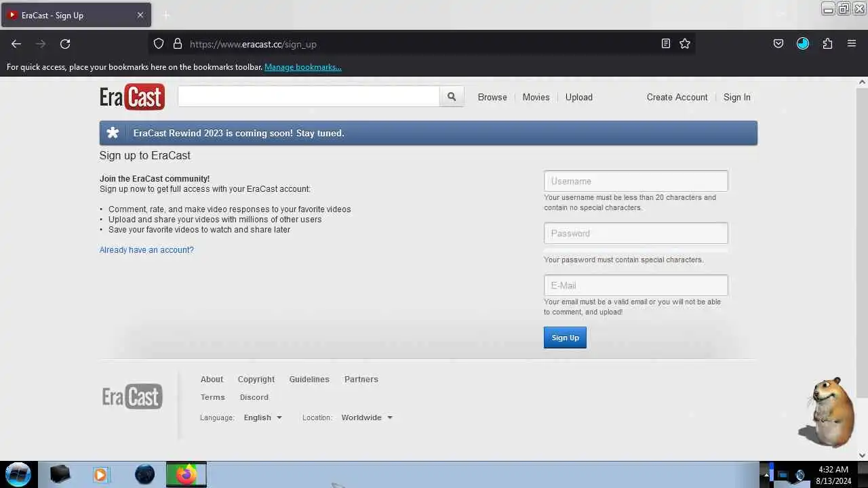Viewport: 868px width, 488px height.
Task: Click the EraCast logo in header
Action: 132,97
